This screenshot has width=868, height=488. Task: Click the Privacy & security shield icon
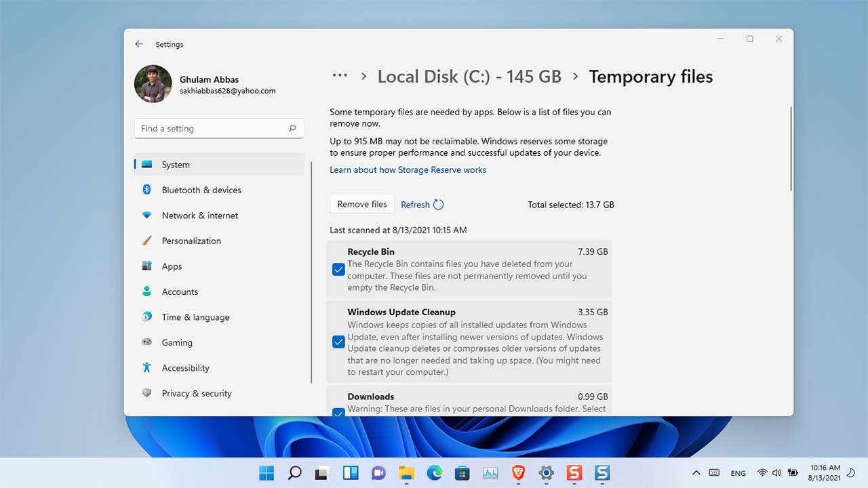pyautogui.click(x=146, y=393)
